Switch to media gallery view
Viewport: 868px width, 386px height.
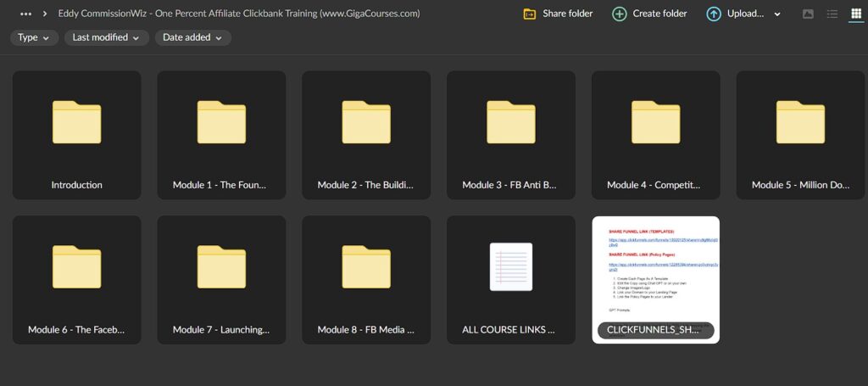(x=808, y=14)
